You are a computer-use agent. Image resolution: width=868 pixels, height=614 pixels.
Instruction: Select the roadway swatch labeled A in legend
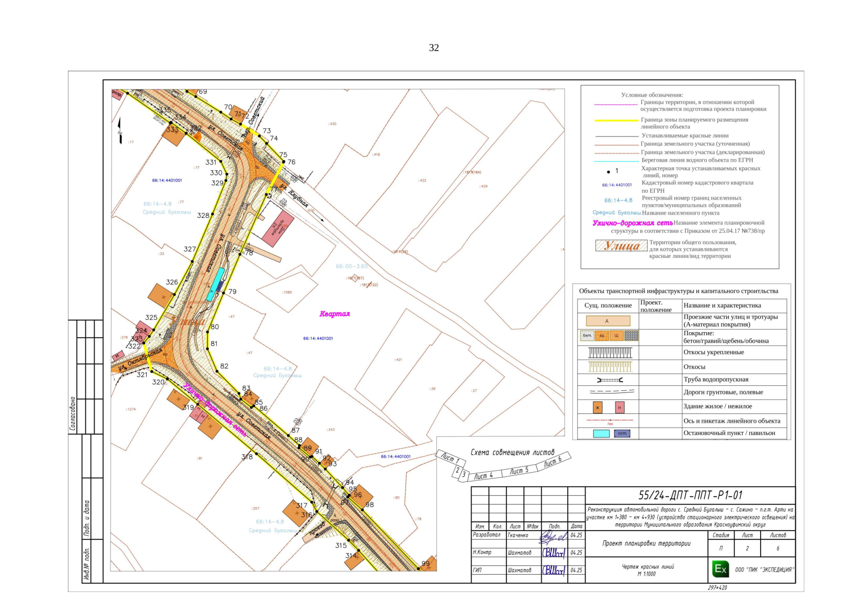pos(608,321)
